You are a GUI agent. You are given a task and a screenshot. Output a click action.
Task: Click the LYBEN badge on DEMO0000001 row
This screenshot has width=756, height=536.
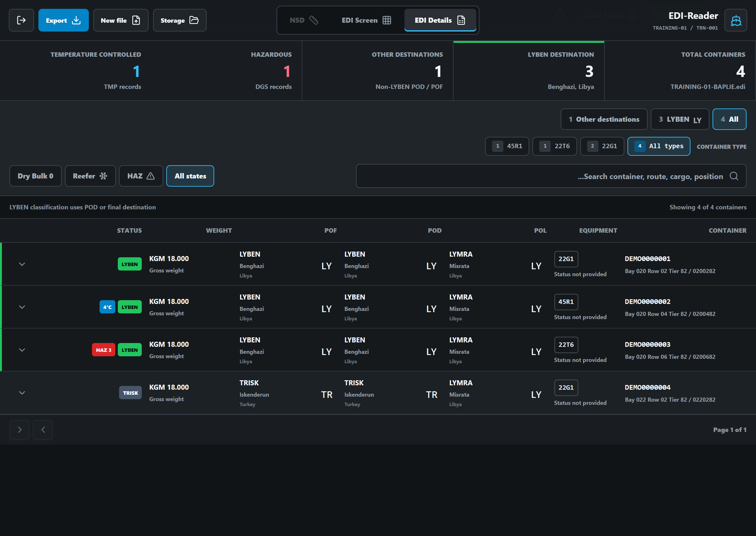click(x=129, y=264)
